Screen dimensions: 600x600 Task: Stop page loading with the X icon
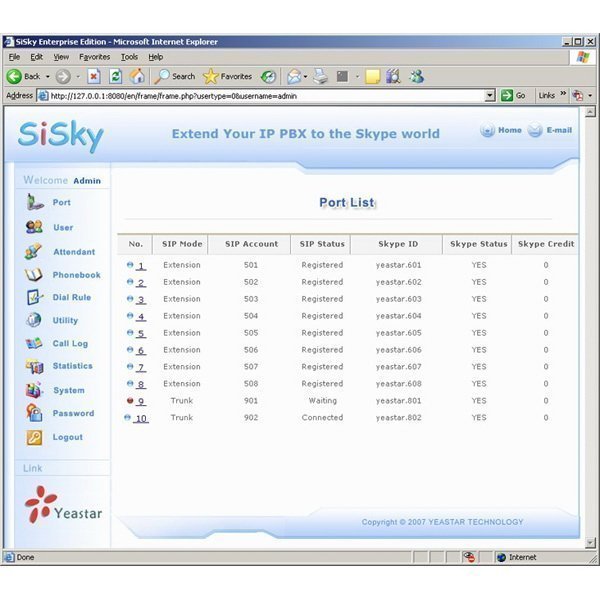pos(94,77)
